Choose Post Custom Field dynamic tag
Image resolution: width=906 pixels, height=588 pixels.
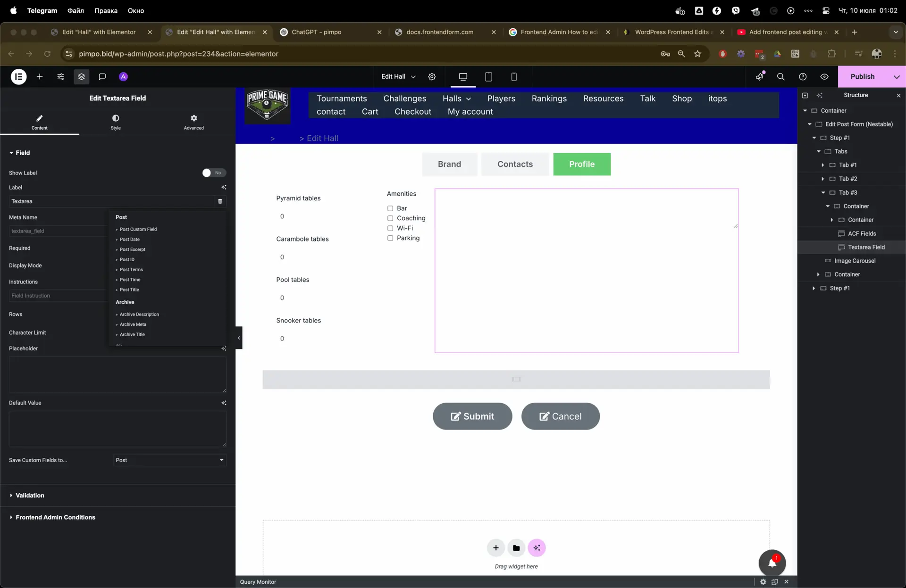(138, 229)
